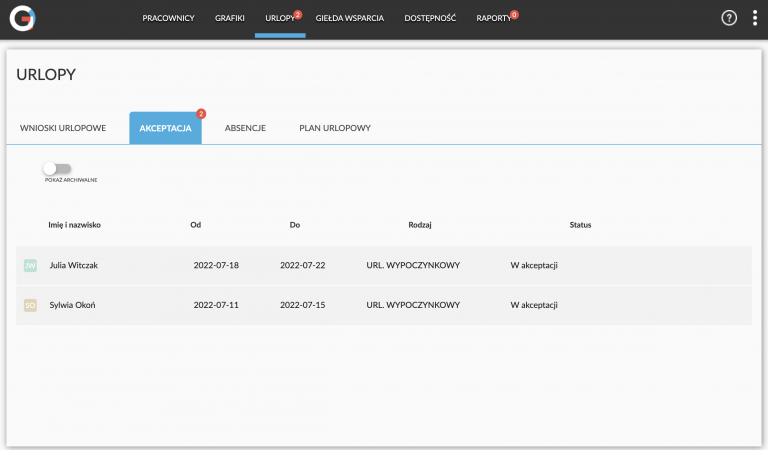
Task: Select the name Sylwia Okoń
Action: coord(72,305)
